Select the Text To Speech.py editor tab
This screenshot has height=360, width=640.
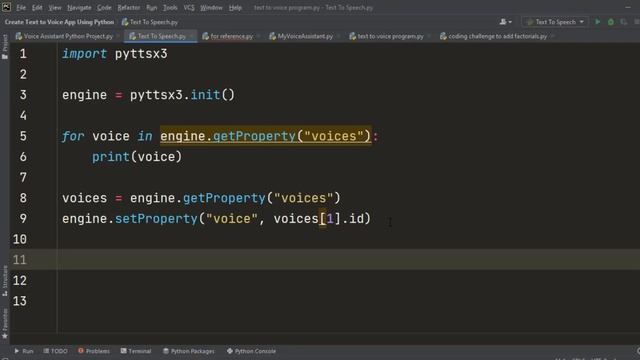(x=161, y=36)
